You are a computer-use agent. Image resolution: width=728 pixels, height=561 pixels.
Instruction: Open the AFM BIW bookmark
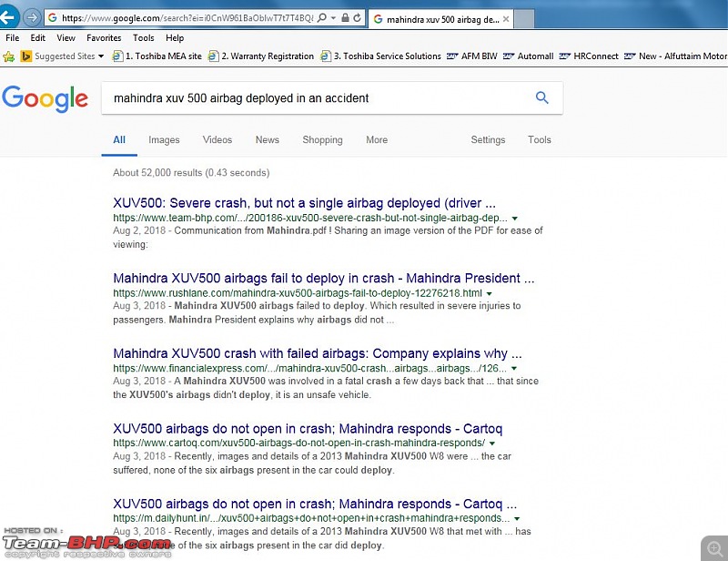click(x=471, y=56)
